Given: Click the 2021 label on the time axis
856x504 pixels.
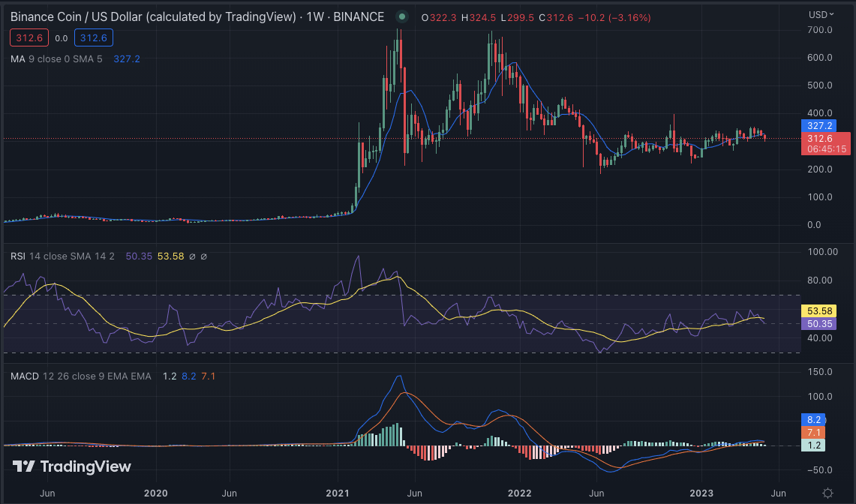Looking at the screenshot, I should pos(338,493).
